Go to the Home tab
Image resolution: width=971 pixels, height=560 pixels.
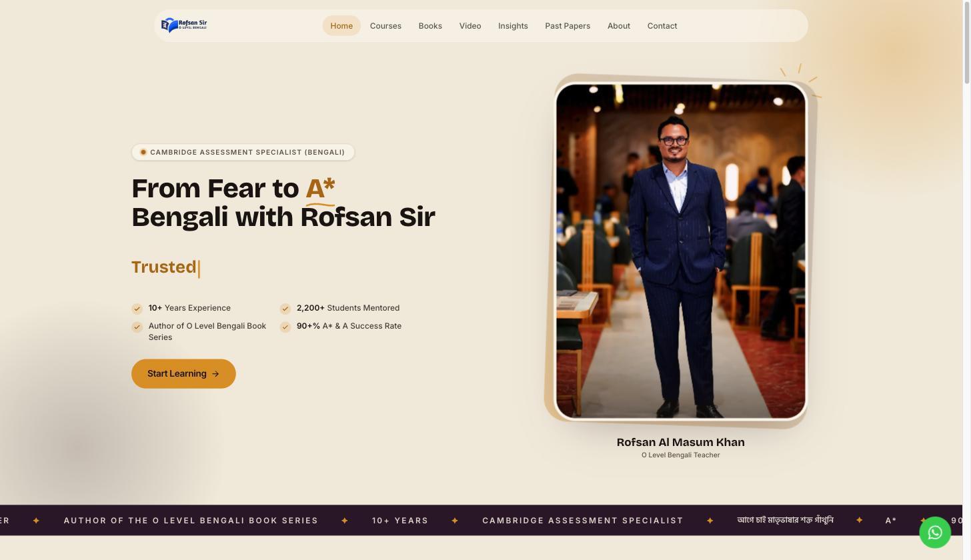click(x=341, y=26)
